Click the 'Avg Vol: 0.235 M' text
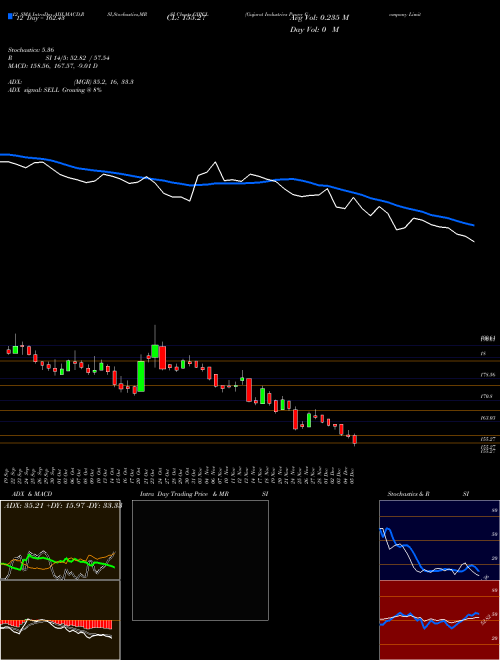Screen dimensions: 500x660 pos(319,18)
